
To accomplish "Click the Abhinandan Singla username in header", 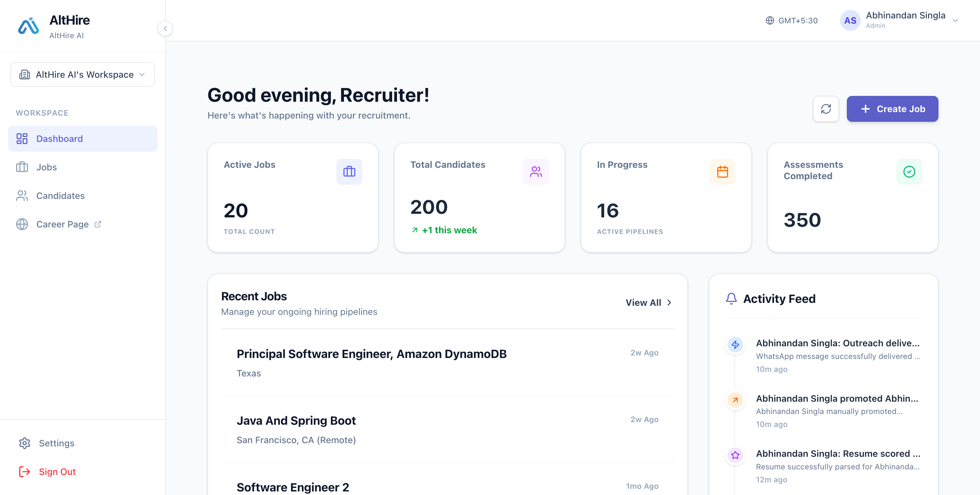I will click(905, 15).
